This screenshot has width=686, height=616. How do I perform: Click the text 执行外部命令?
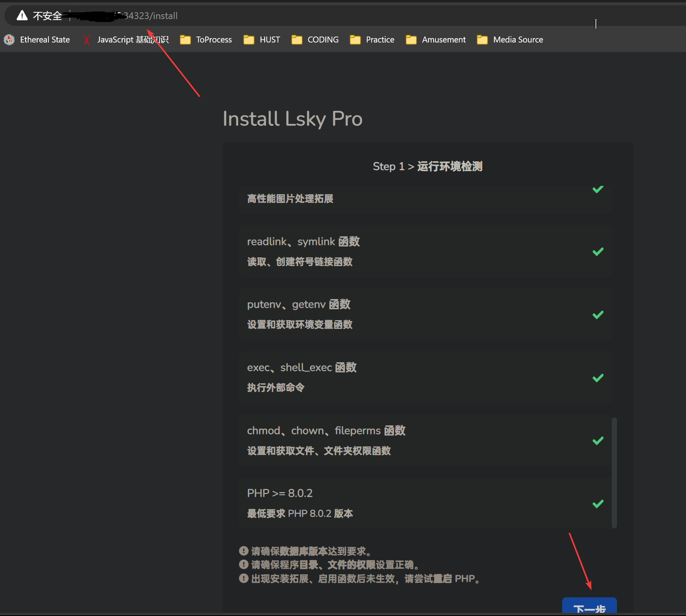click(x=276, y=388)
